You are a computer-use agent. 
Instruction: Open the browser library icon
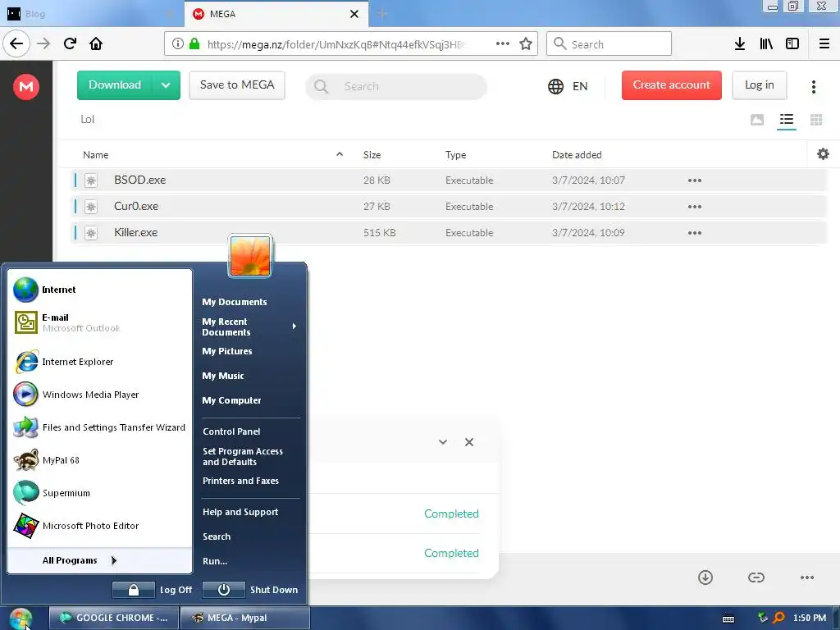point(766,44)
